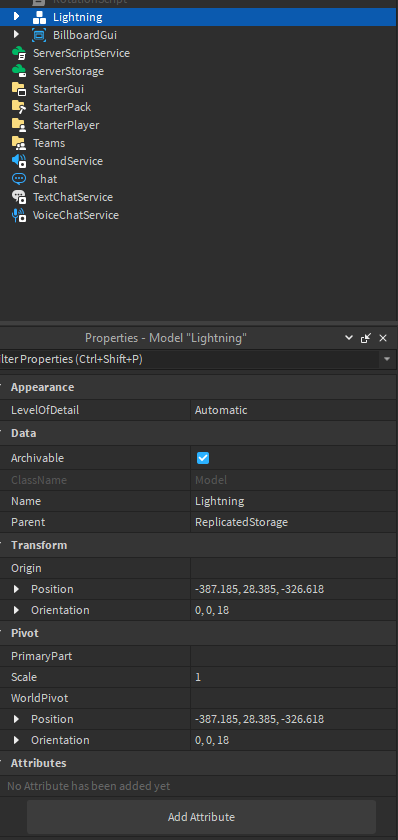Screen dimensions: 398x840
Task: Click the Parent value ReplicatedStorage
Action: point(294,522)
